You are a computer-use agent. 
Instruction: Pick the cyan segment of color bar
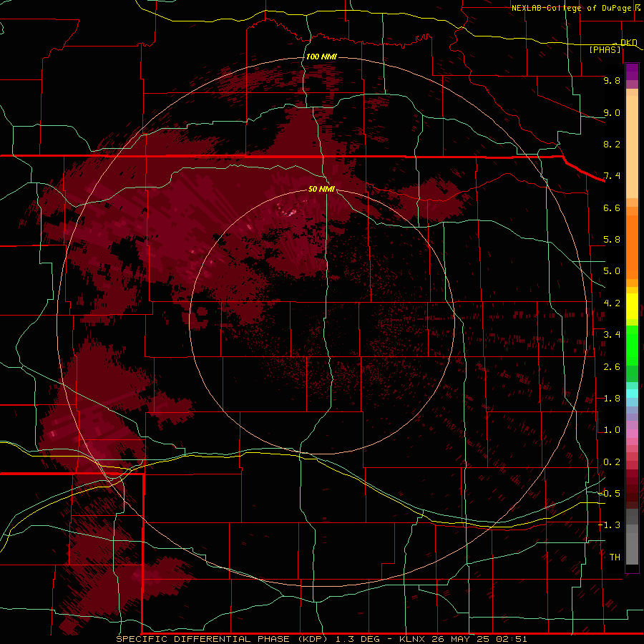[x=632, y=394]
